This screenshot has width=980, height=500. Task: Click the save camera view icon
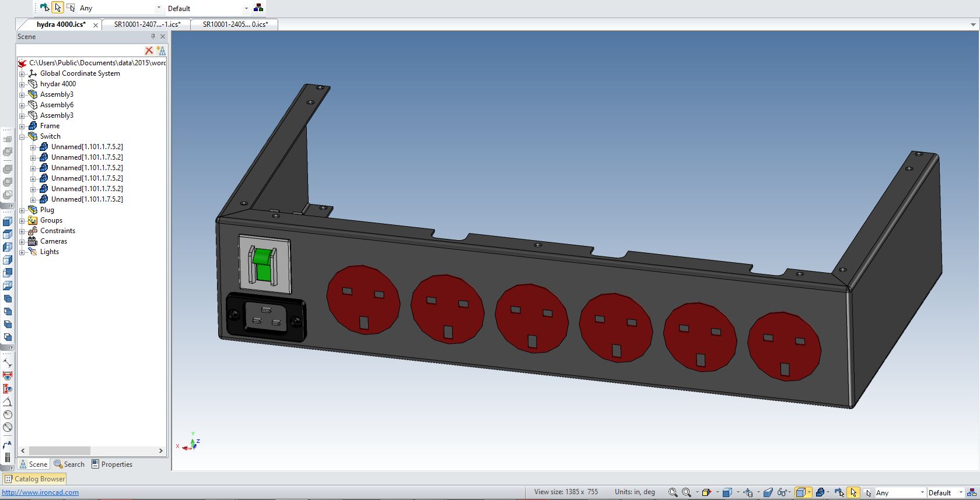tap(748, 492)
